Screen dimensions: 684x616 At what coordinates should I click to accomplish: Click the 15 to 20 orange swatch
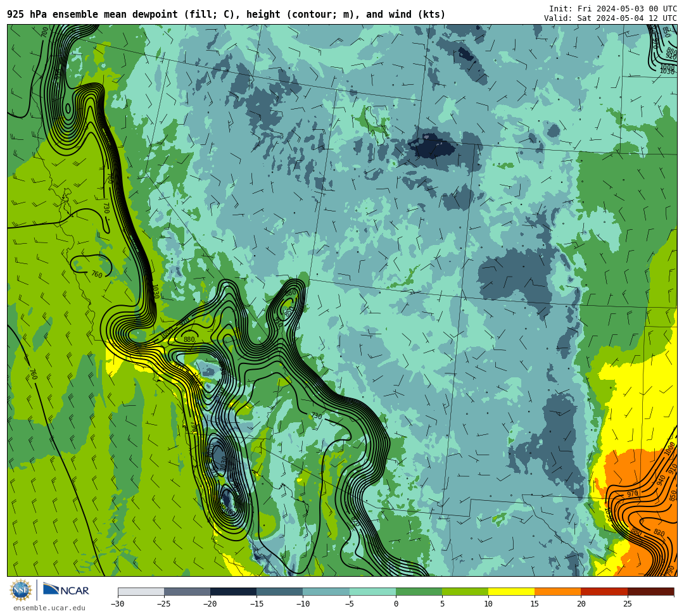[558, 591]
